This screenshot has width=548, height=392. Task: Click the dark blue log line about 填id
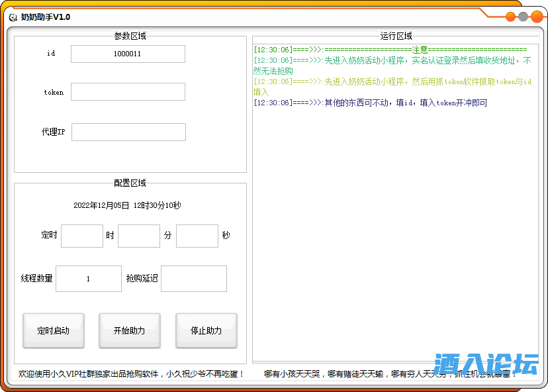[371, 103]
